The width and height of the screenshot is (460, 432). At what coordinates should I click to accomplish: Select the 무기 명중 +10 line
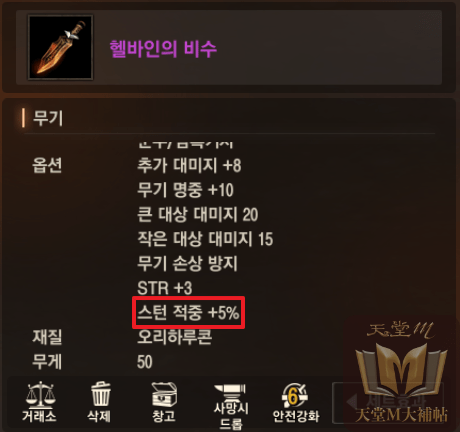[x=185, y=190]
